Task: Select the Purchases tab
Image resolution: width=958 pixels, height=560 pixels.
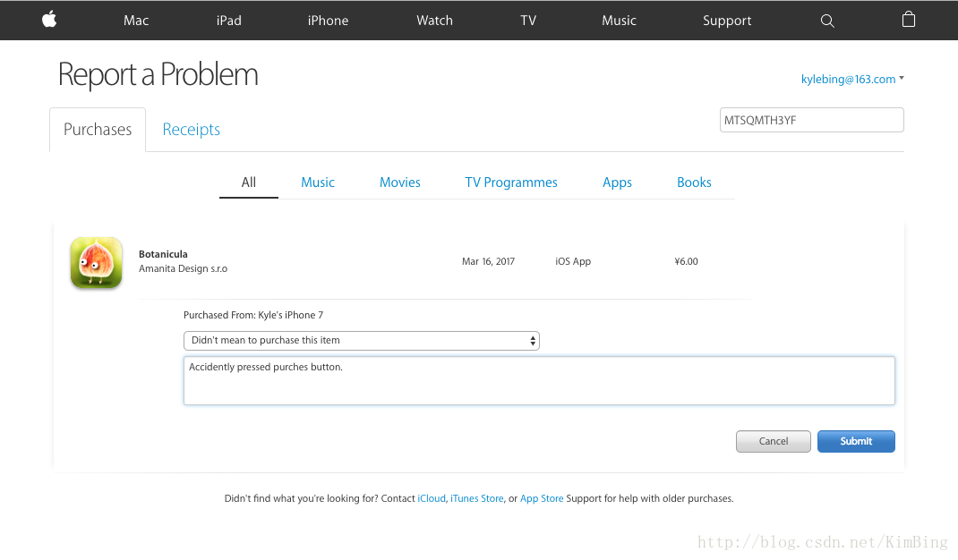Action: coord(98,130)
